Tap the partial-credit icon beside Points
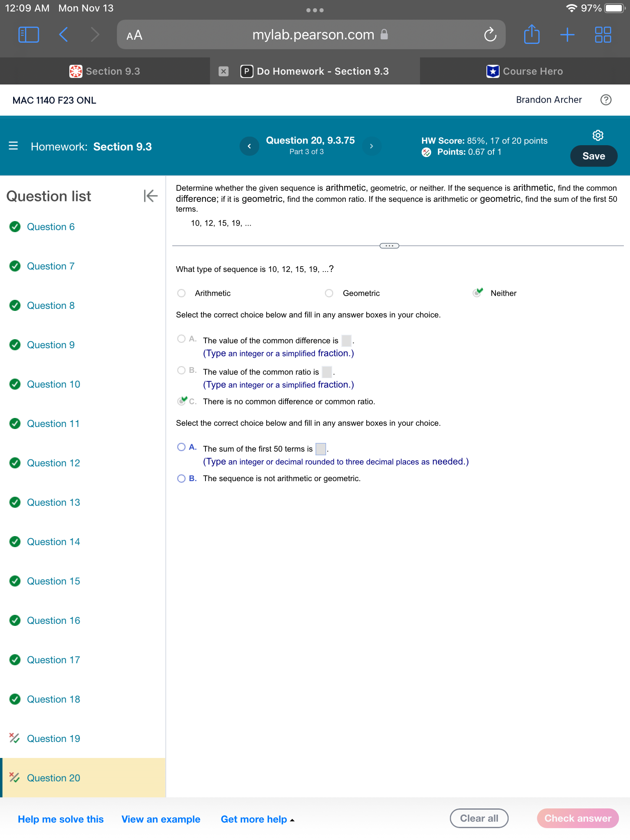Viewport: 630px width, 840px height. (427, 152)
